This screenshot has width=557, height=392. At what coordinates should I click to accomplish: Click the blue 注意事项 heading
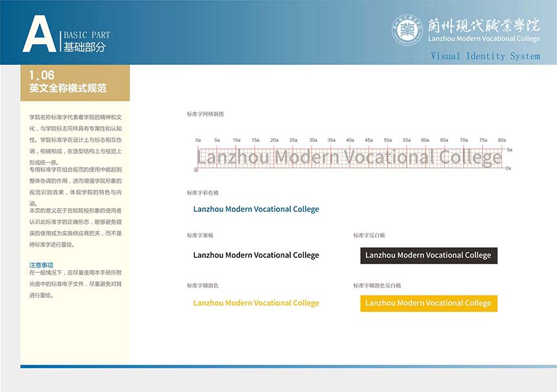[x=41, y=265]
